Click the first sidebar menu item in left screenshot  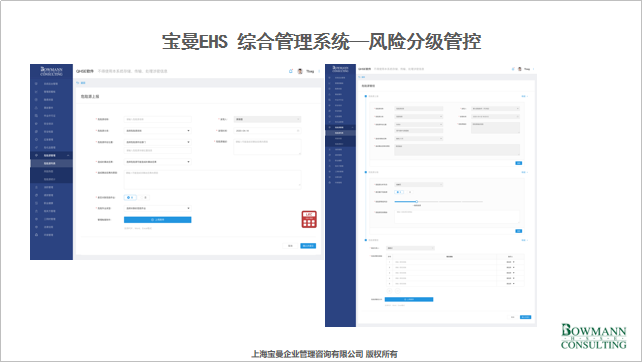click(51, 84)
